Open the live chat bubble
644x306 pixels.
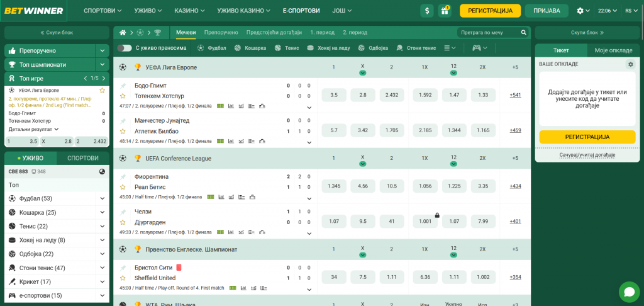[629, 292]
